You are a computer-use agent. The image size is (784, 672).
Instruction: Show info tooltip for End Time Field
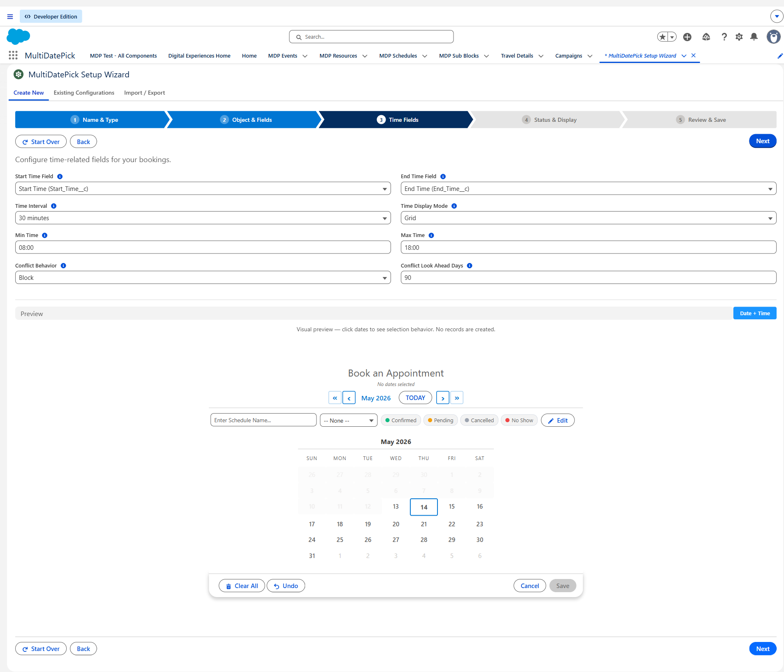click(443, 177)
